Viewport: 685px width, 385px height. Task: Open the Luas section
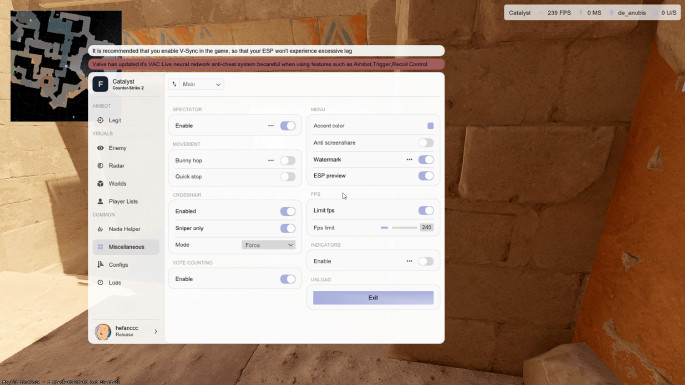pyautogui.click(x=126, y=283)
